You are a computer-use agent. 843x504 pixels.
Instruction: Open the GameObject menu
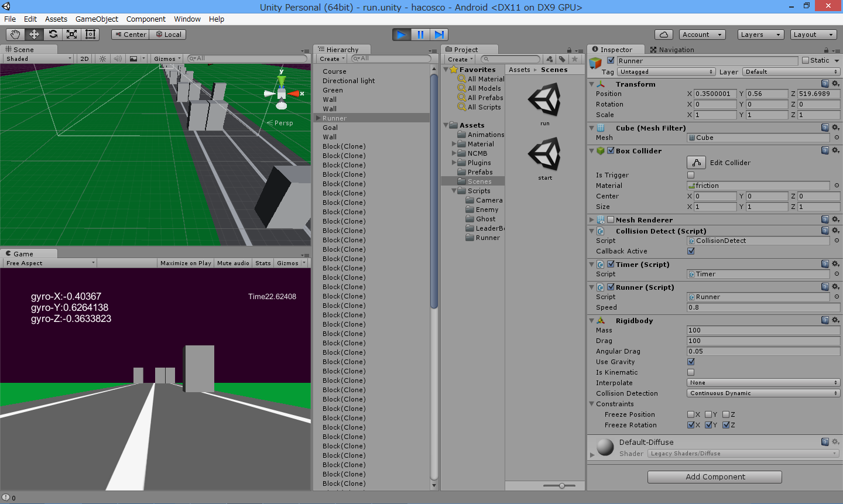pyautogui.click(x=97, y=19)
